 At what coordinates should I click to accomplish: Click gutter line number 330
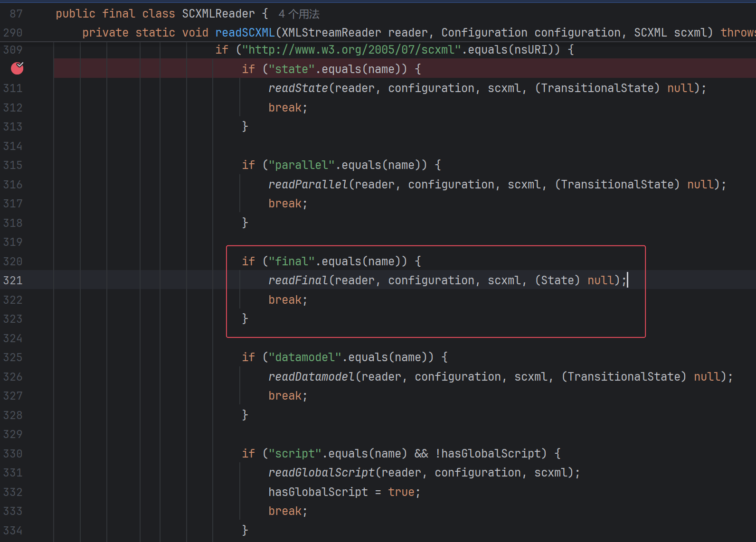tap(13, 454)
